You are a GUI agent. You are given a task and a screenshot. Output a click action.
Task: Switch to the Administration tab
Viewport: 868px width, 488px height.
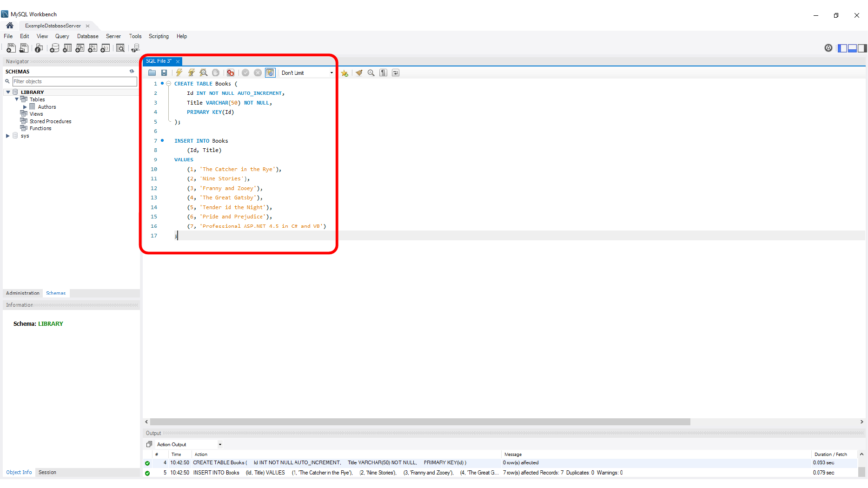pos(23,293)
